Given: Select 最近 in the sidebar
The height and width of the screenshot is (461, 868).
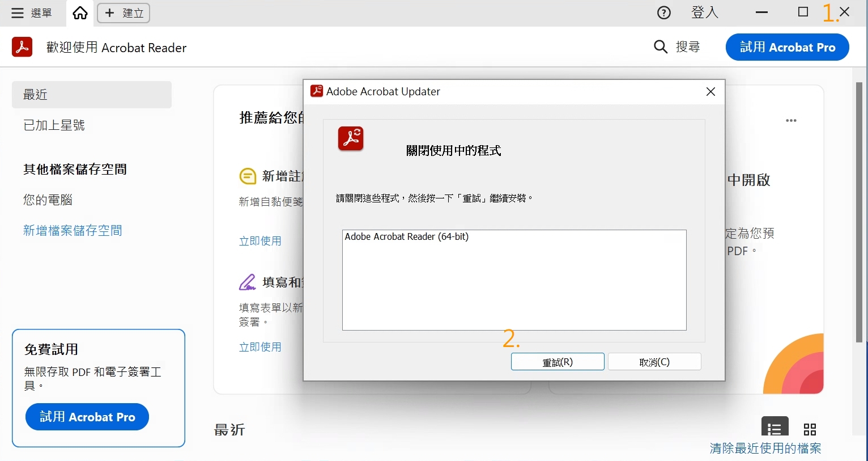Looking at the screenshot, I should [92, 95].
